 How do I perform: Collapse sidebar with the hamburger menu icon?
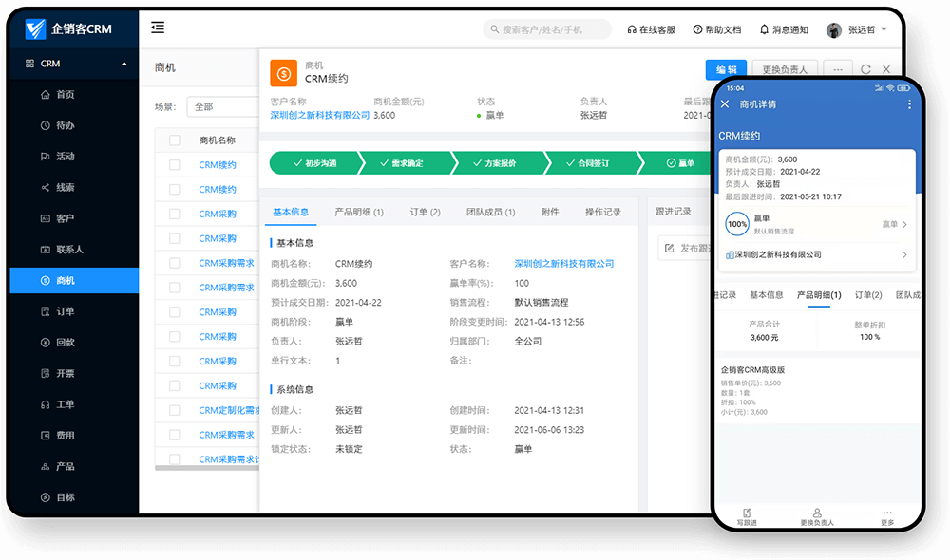pos(158,28)
